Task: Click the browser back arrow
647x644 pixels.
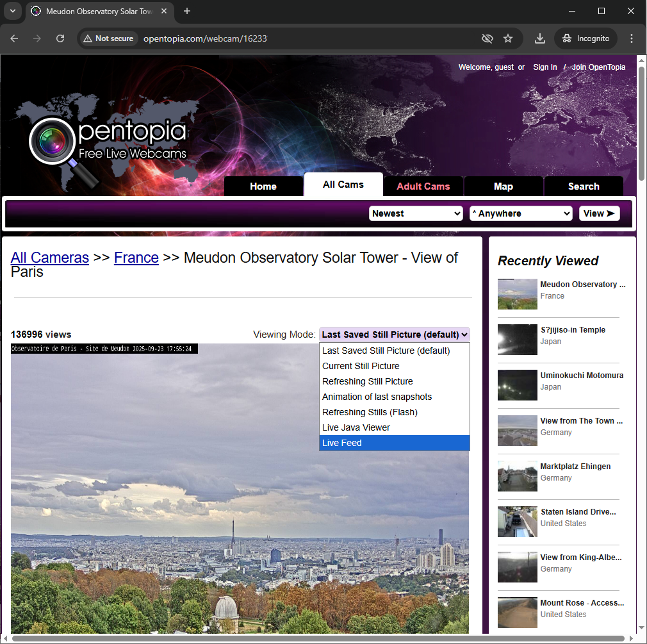Action: pyautogui.click(x=14, y=38)
